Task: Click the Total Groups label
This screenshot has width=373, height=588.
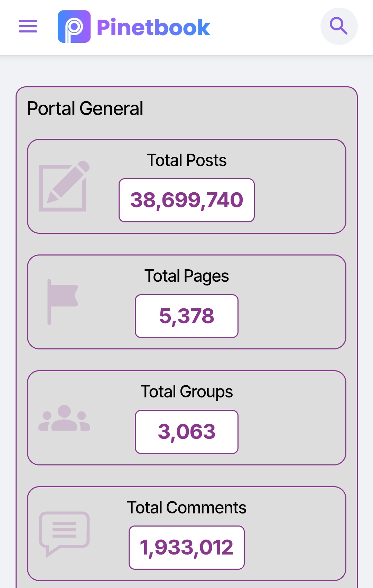Action: [x=187, y=392]
